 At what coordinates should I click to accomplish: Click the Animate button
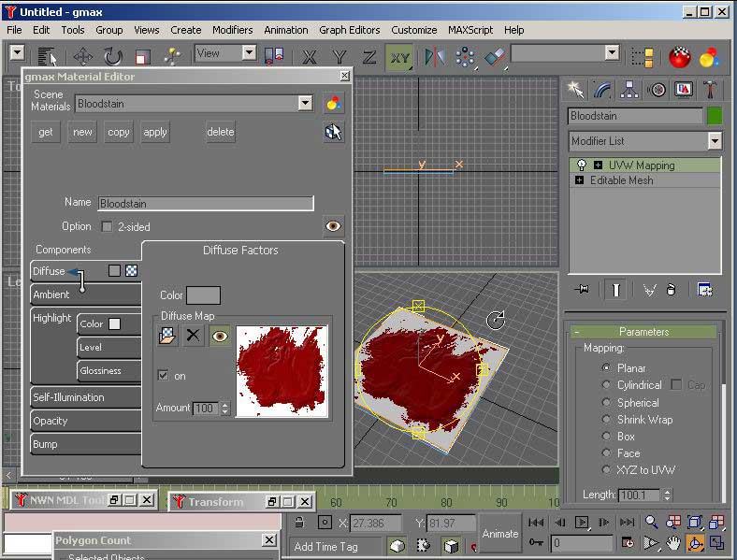499,533
